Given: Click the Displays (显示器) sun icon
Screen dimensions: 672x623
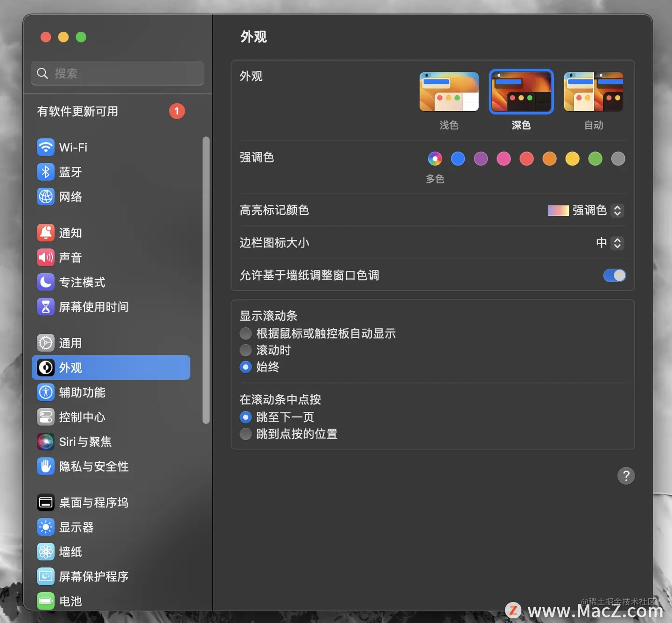Looking at the screenshot, I should pos(46,527).
